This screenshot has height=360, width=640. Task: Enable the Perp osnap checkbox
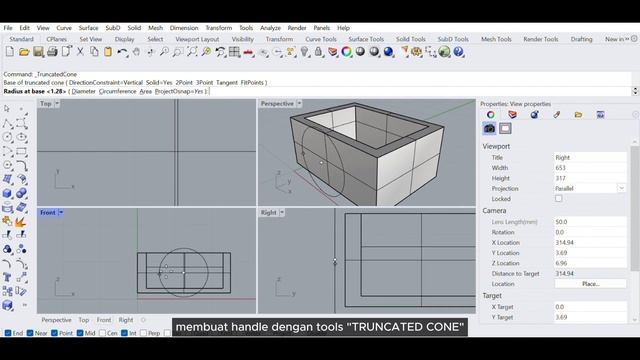pos(143,333)
